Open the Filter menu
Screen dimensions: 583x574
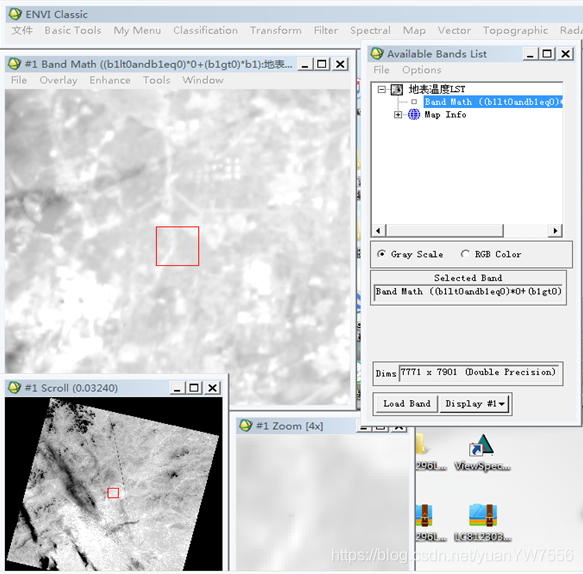tap(326, 30)
